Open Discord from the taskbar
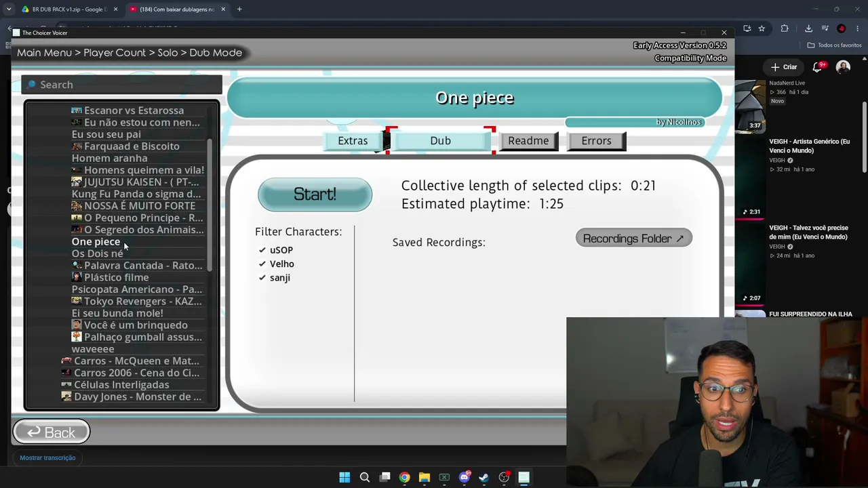This screenshot has width=868, height=488. [464, 477]
